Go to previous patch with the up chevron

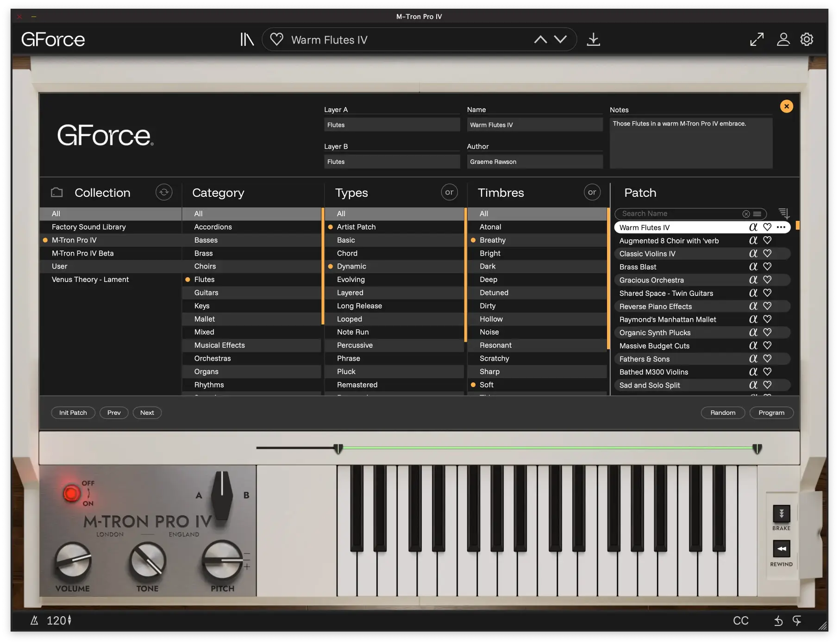540,39
